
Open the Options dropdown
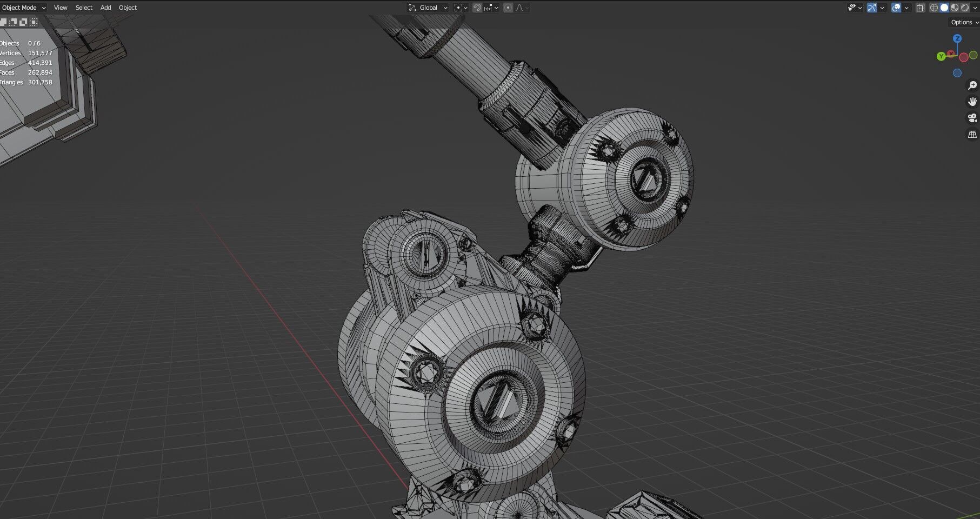[x=964, y=22]
